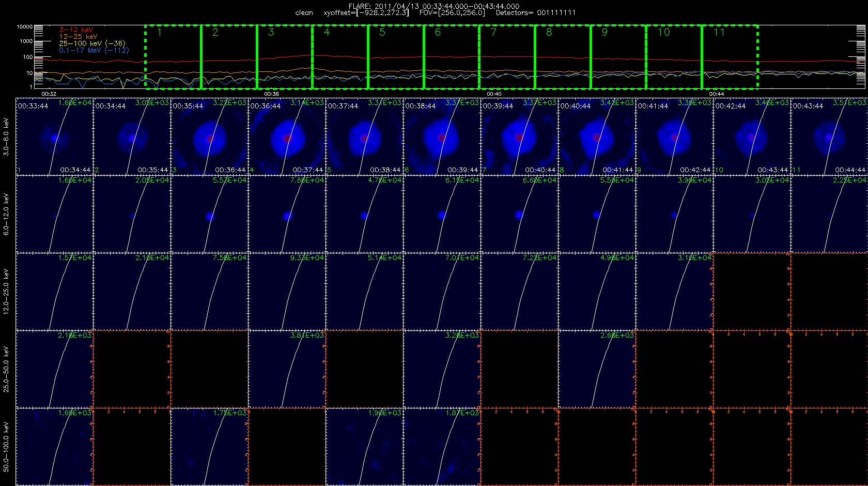Click the 12.0-25.0 keV row label
Image resolution: width=868 pixels, height=486 pixels.
point(6,292)
